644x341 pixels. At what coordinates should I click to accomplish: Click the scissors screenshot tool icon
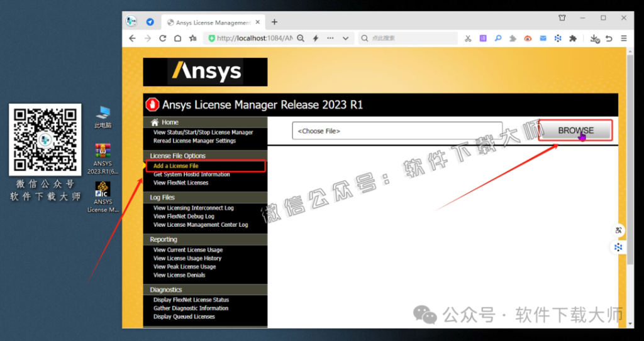(468, 38)
